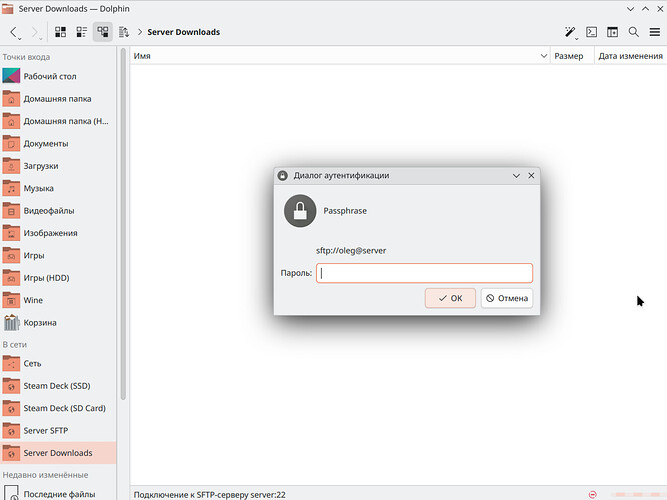Open the sort order menu icon
Image resolution: width=667 pixels, height=500 pixels.
coord(123,32)
